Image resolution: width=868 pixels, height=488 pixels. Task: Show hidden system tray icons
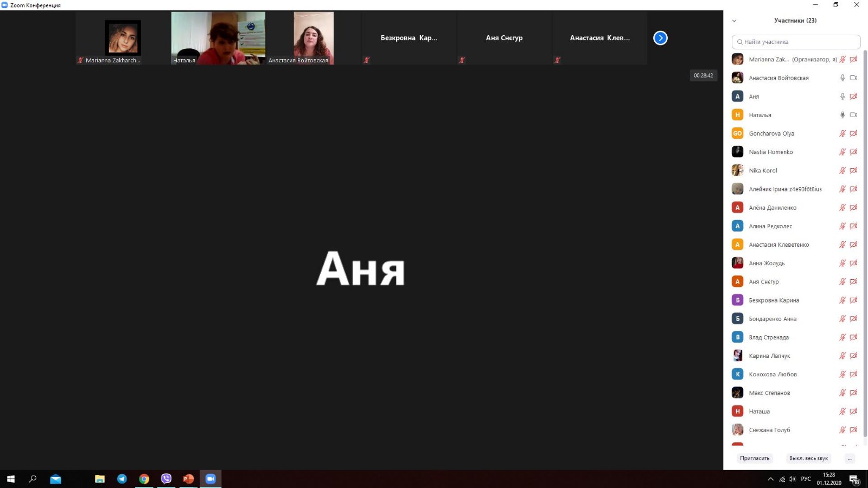tap(770, 479)
